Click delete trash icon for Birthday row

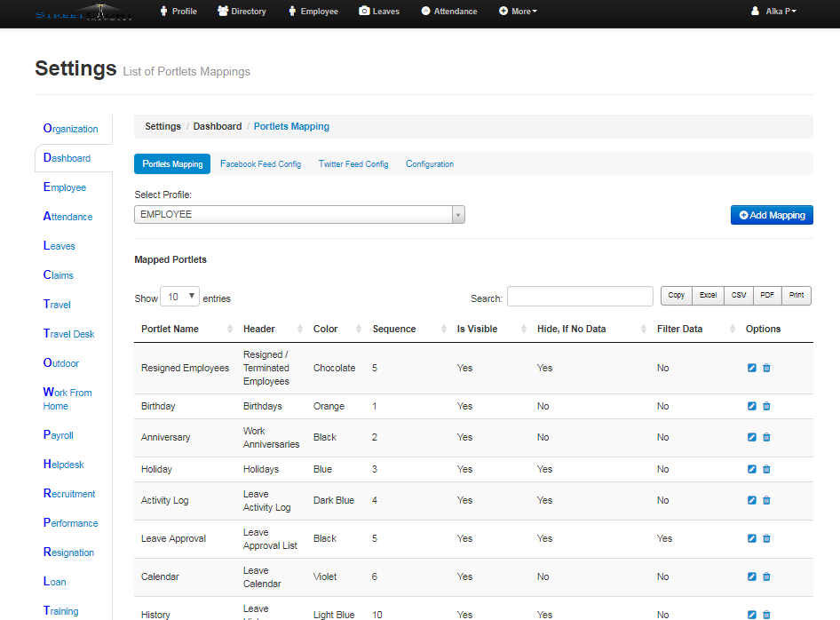click(766, 406)
